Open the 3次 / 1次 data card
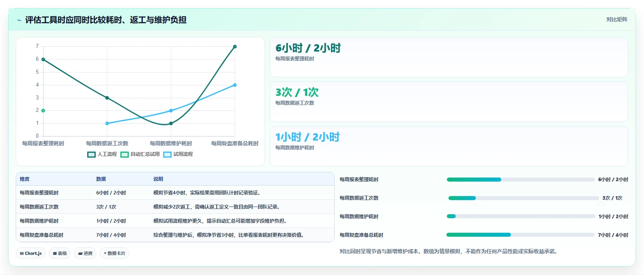 [449, 101]
